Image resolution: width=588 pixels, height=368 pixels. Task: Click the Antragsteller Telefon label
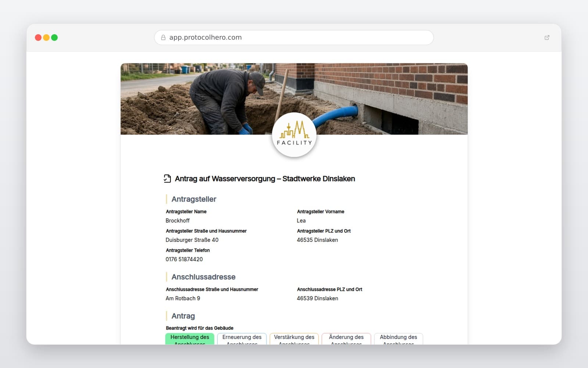pyautogui.click(x=188, y=250)
